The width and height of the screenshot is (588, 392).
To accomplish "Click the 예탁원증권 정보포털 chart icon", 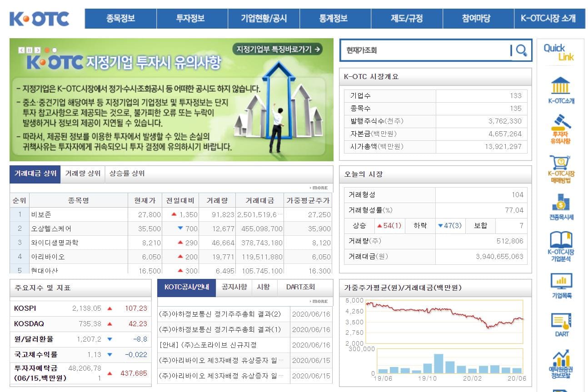I will [561, 363].
